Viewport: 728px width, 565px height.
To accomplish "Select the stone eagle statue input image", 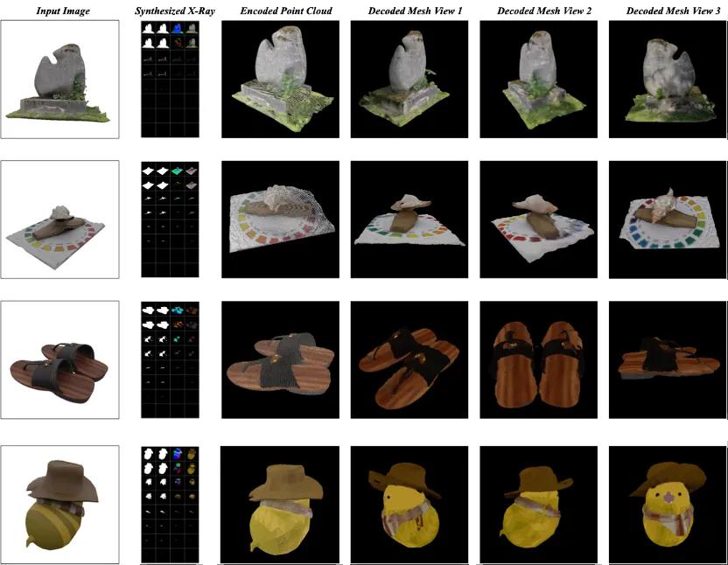I will coord(59,77).
